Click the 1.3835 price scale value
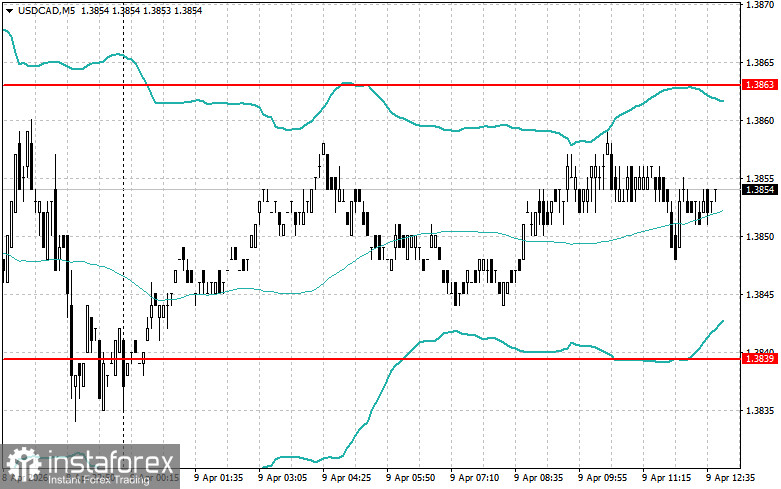The image size is (781, 489). click(760, 411)
